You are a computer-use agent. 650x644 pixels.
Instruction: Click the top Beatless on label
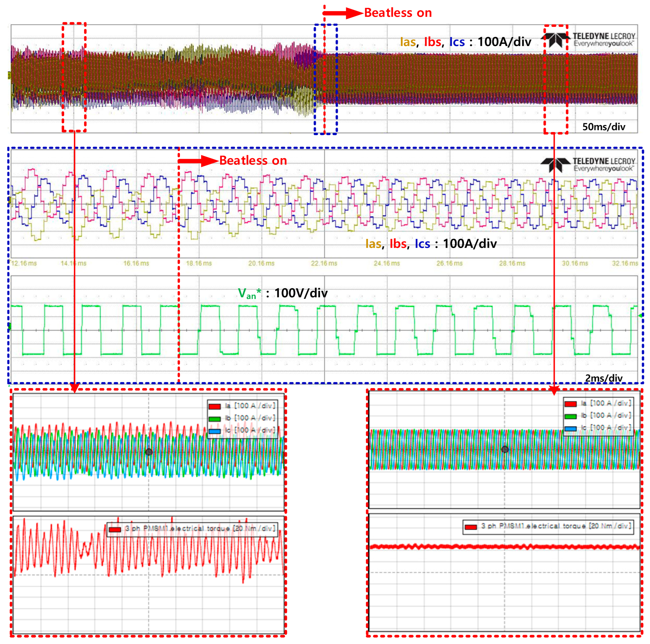coord(398,13)
